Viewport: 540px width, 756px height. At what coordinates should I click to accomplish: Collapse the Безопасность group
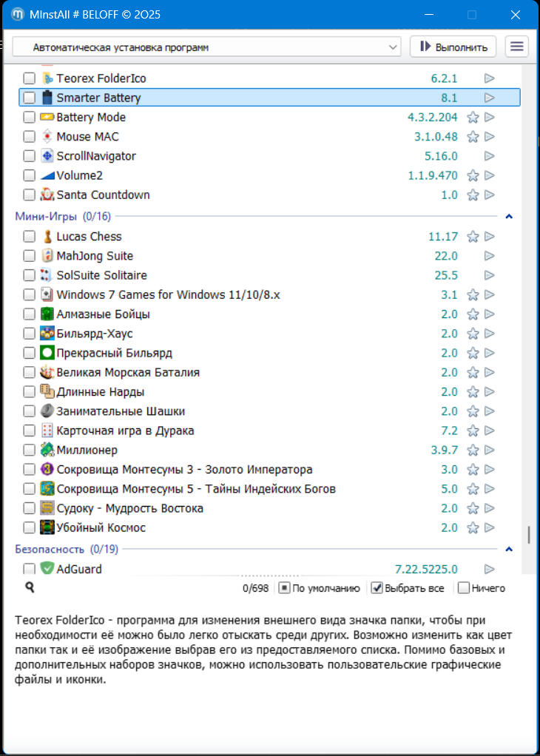pos(508,550)
